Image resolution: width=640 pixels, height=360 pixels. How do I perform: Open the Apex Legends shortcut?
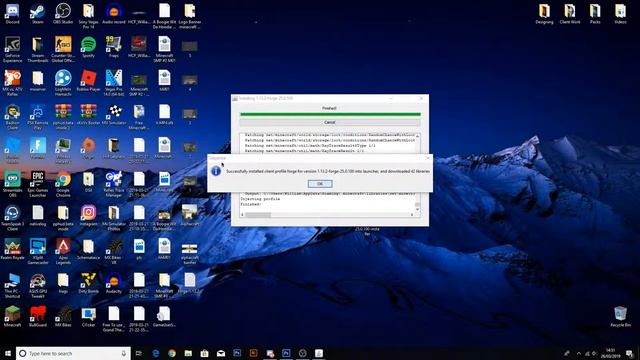63,251
